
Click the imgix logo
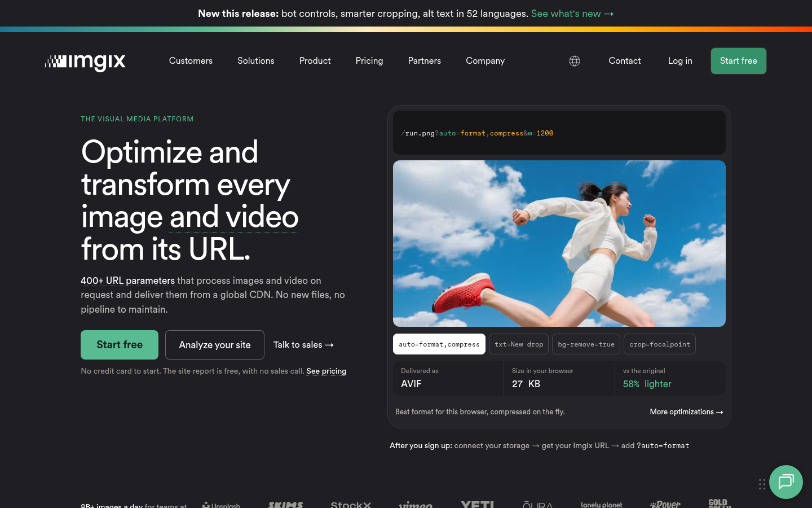tap(85, 62)
